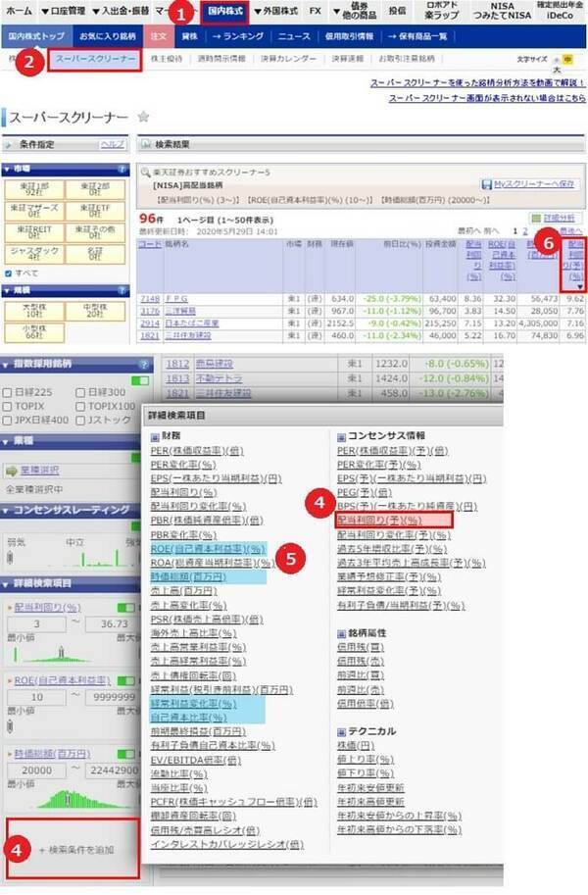588x895 pixels.
Task: Click the green arrow icon beside 業種選択
Action: (11, 471)
